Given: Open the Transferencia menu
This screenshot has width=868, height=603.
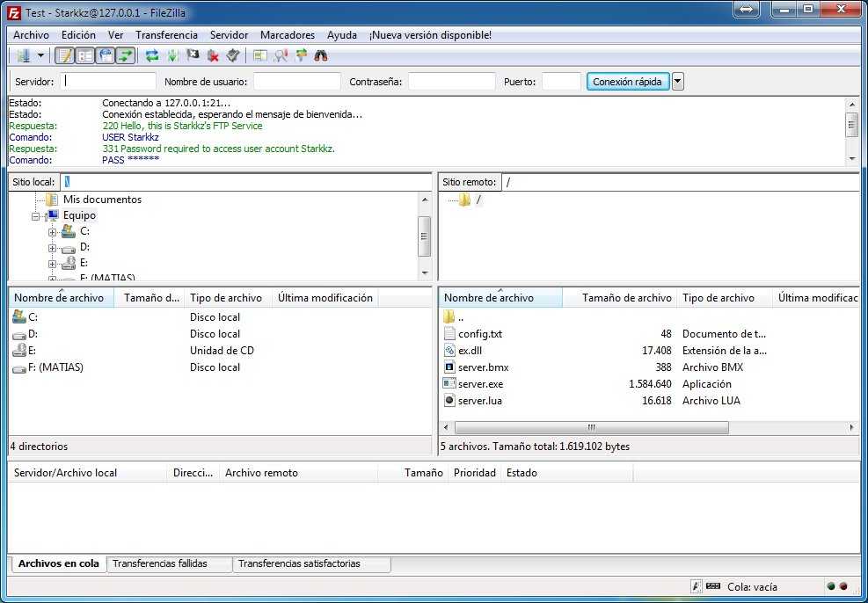Looking at the screenshot, I should [x=166, y=35].
